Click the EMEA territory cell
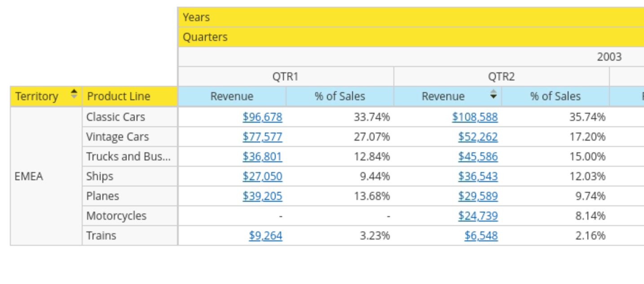644x284 pixels. click(x=29, y=176)
